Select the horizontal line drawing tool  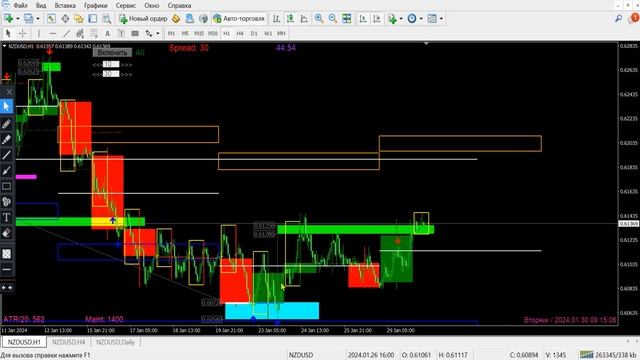(x=53, y=33)
